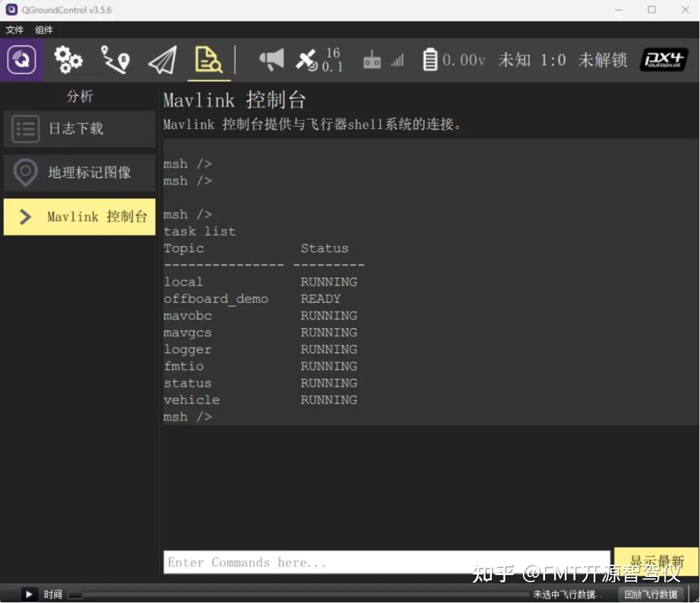Open the 文件 menu
The image size is (700, 603).
click(15, 30)
